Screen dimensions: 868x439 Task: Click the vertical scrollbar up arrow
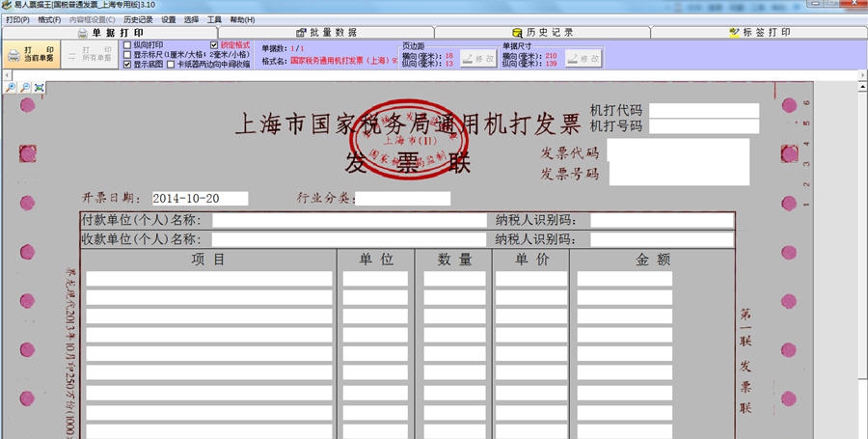(863, 87)
